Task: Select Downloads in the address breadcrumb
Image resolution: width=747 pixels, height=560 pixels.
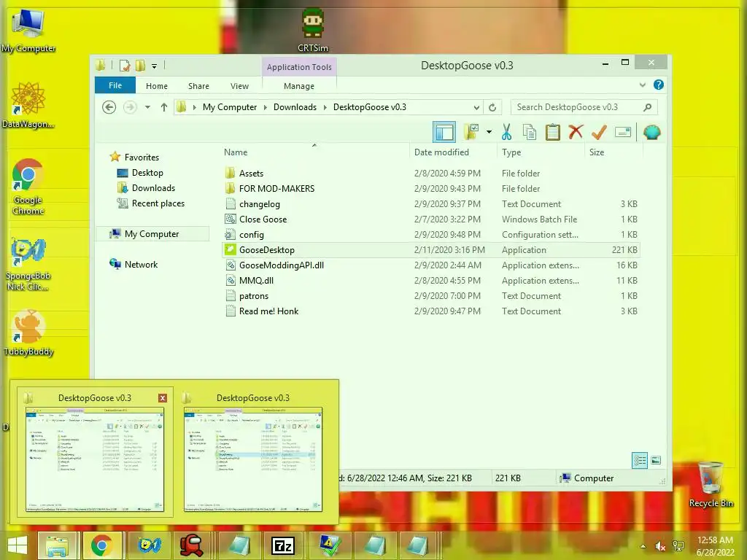Action: coord(295,107)
